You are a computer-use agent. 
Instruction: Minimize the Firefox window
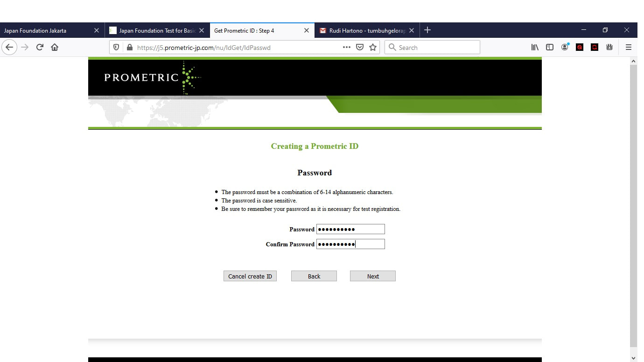click(584, 30)
